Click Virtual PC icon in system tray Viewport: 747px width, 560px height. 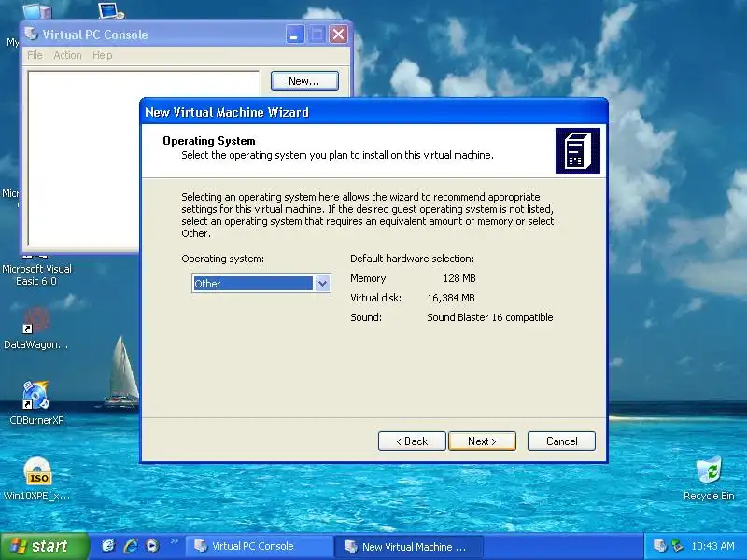pyautogui.click(x=660, y=546)
